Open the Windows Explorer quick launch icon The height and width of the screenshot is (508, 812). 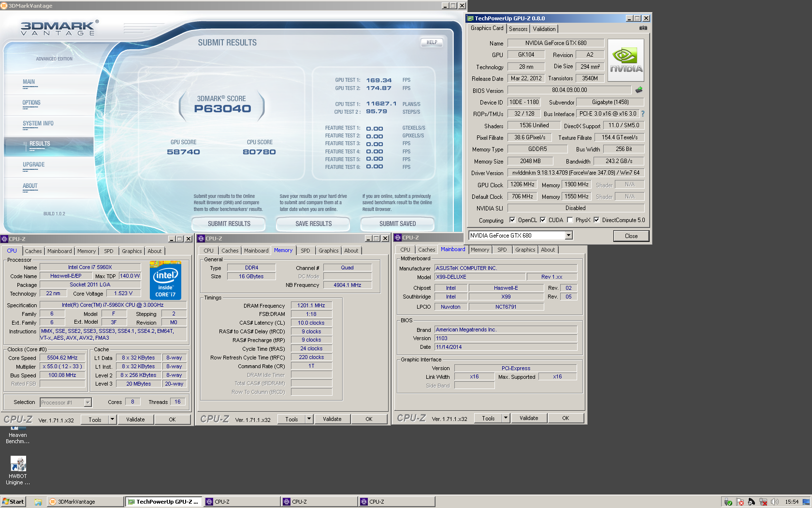(x=38, y=502)
